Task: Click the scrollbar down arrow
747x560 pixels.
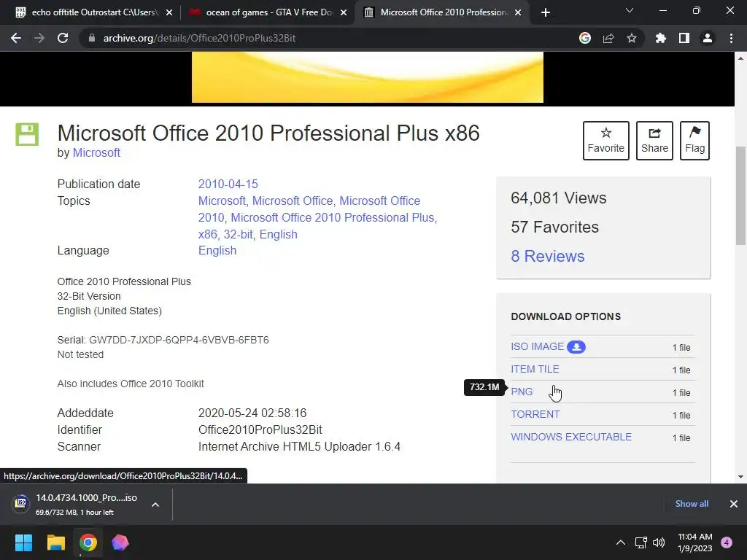Action: tap(740, 477)
